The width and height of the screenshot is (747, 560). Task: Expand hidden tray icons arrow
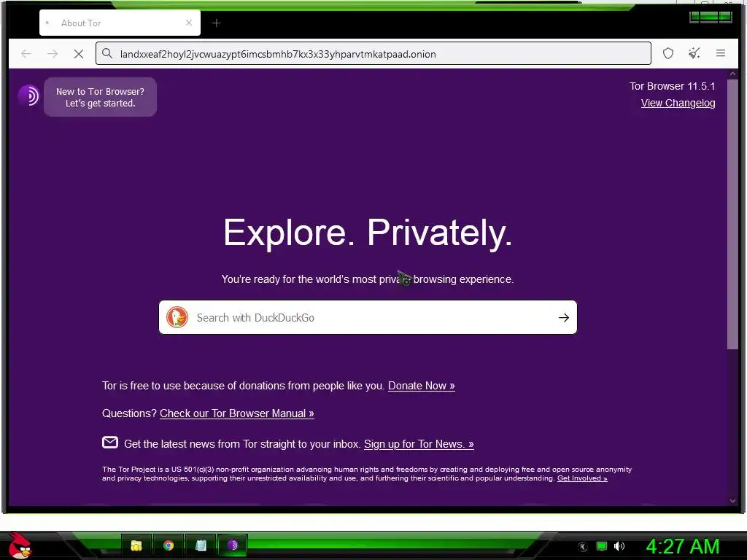pyautogui.click(x=582, y=547)
